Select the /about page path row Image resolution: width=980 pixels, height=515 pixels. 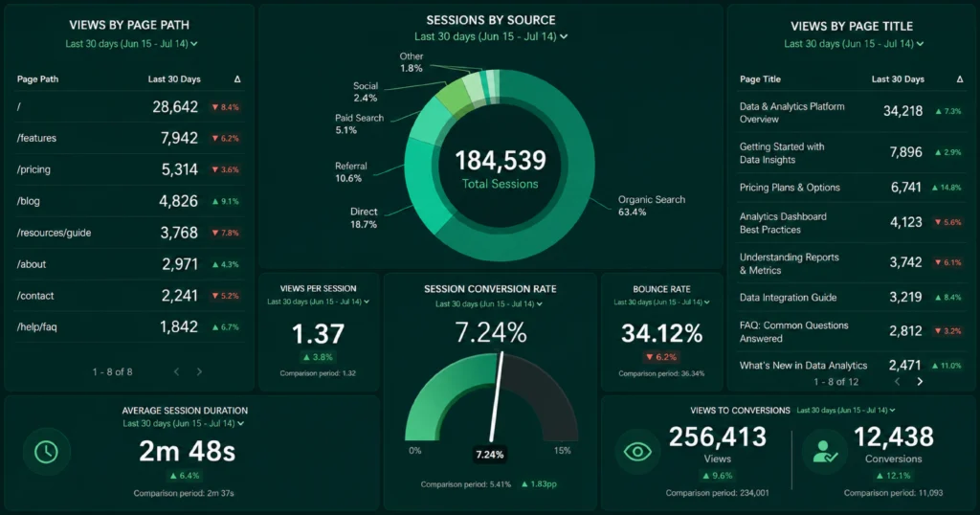[129, 264]
